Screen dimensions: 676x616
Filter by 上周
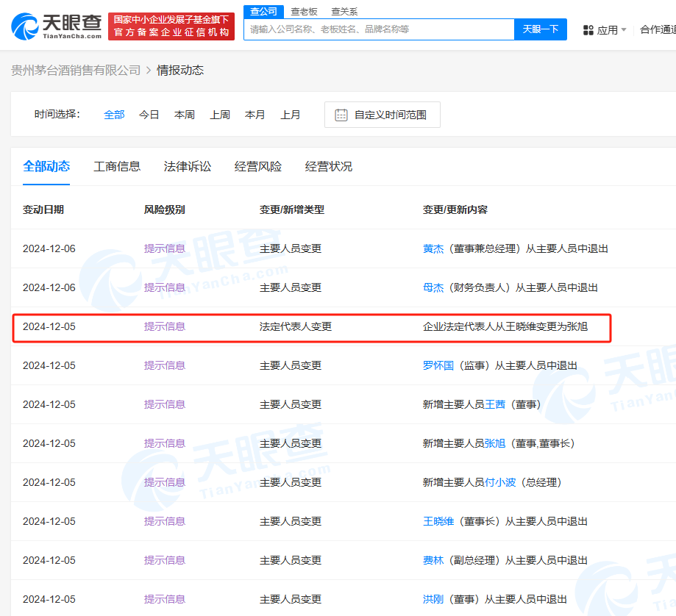click(220, 115)
